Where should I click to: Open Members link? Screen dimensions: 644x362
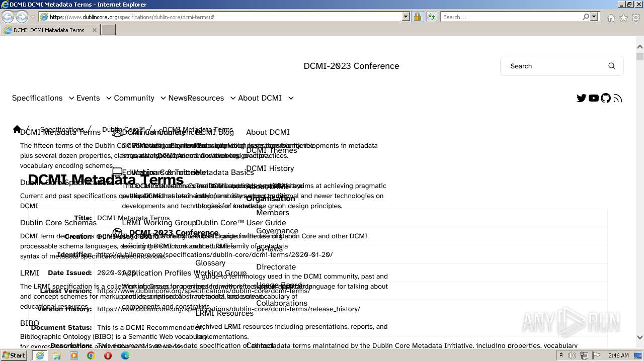click(273, 213)
